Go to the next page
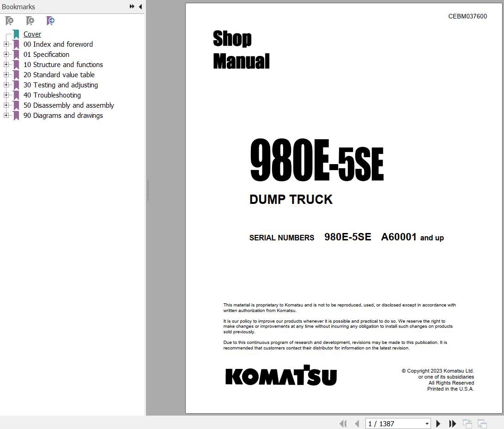504x429 pixels. 438,423
